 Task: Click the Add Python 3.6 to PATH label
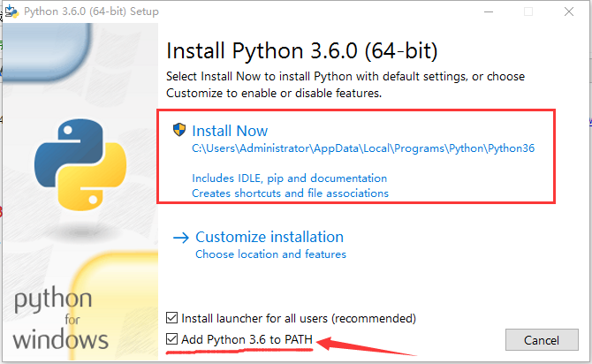coord(247,339)
